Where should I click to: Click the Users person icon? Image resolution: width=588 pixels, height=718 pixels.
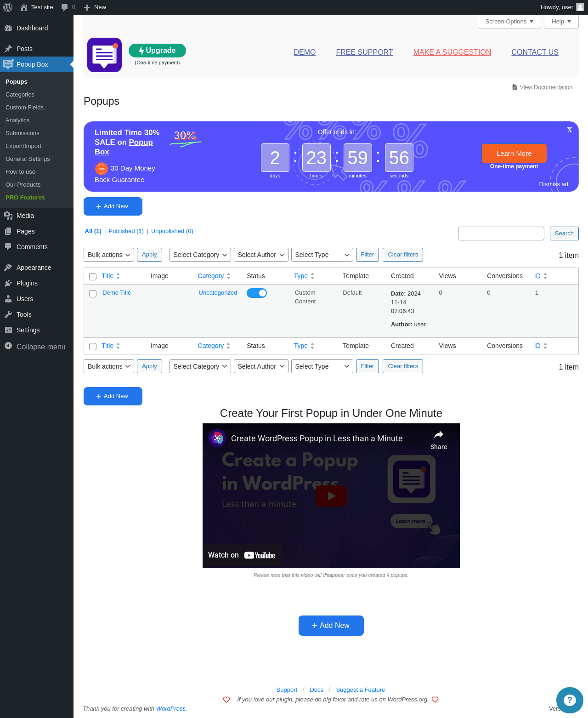coord(8,299)
